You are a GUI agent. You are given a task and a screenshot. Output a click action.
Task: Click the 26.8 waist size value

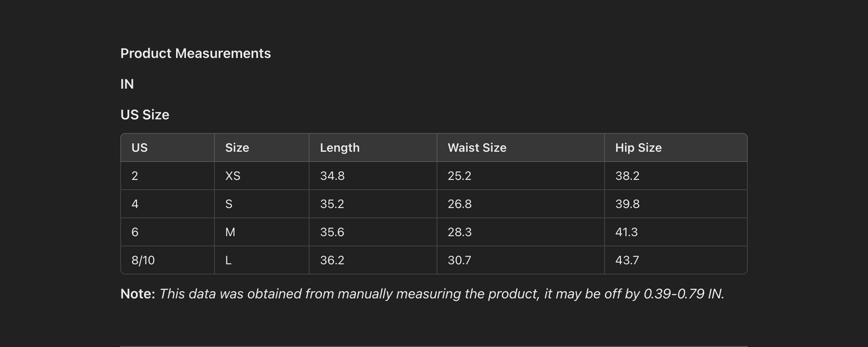tap(460, 204)
